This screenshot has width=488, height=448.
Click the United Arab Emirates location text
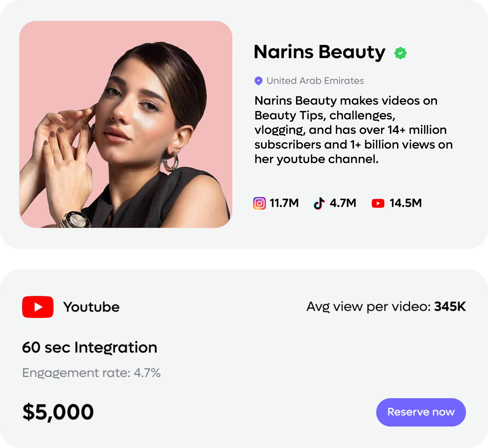click(315, 81)
